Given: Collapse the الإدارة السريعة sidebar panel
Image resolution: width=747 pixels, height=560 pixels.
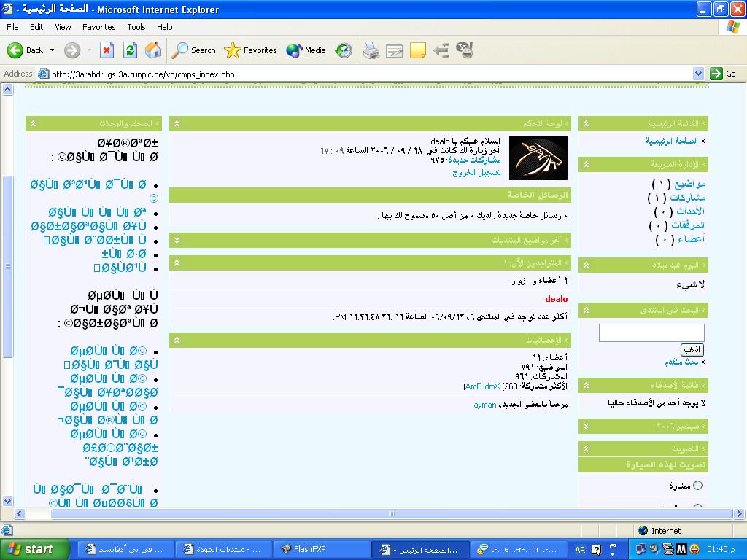Looking at the screenshot, I should click(x=586, y=165).
